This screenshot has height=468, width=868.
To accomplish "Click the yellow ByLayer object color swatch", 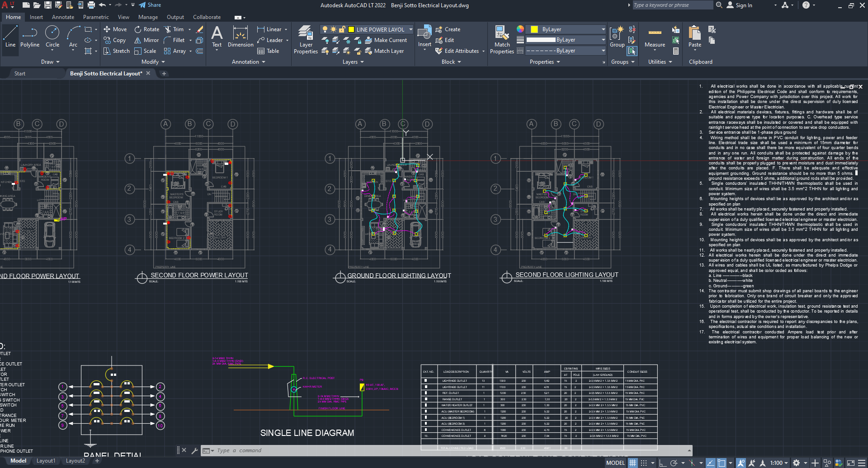I will pos(534,29).
